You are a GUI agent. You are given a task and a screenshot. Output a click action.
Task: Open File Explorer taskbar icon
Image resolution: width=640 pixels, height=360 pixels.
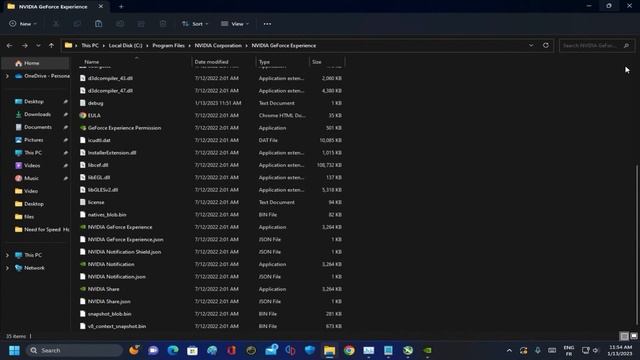point(329,350)
